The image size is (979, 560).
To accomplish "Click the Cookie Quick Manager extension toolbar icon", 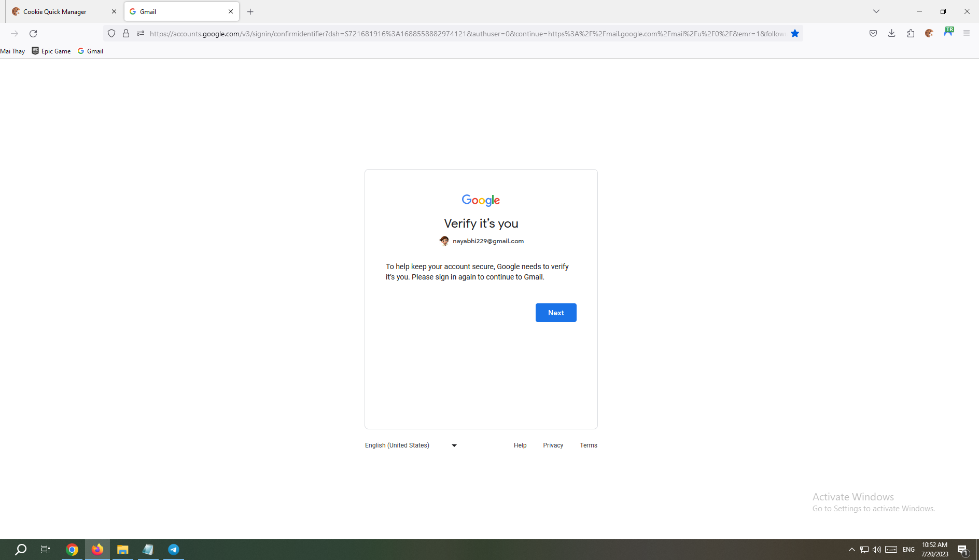I will coord(929,34).
